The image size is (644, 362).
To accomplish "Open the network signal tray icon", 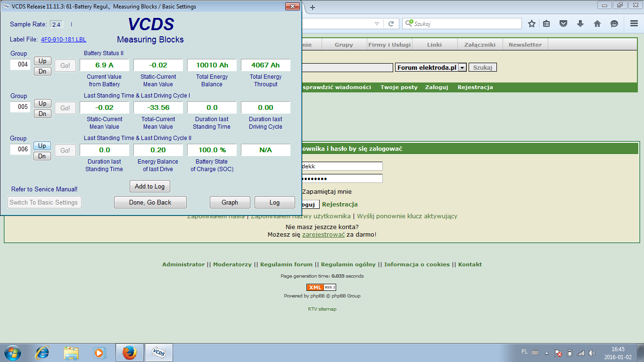I will [581, 353].
